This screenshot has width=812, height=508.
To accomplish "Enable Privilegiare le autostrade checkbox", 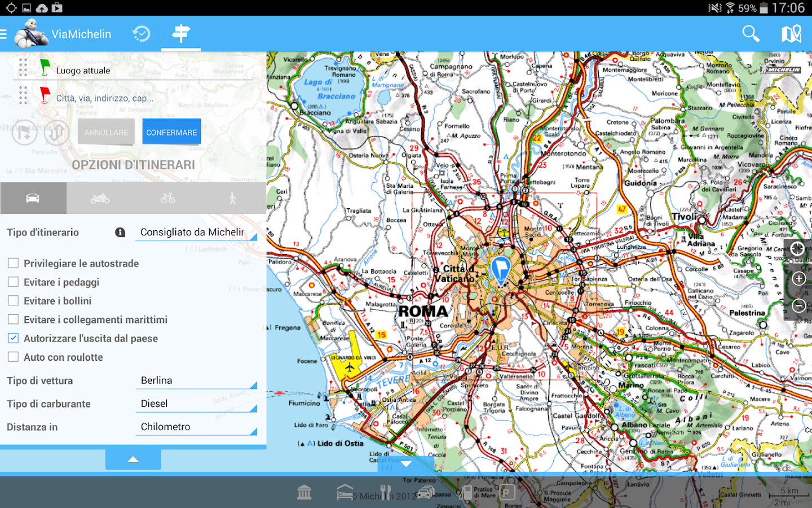I will 13,263.
